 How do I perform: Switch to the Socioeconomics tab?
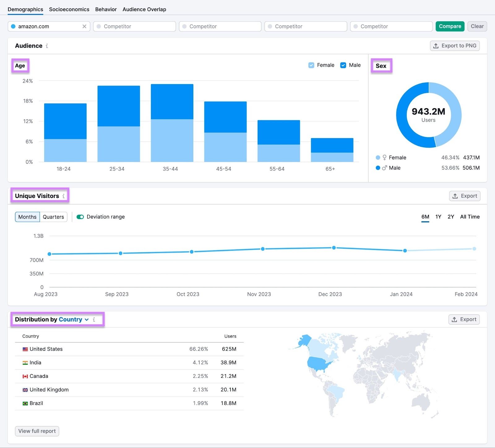(69, 9)
